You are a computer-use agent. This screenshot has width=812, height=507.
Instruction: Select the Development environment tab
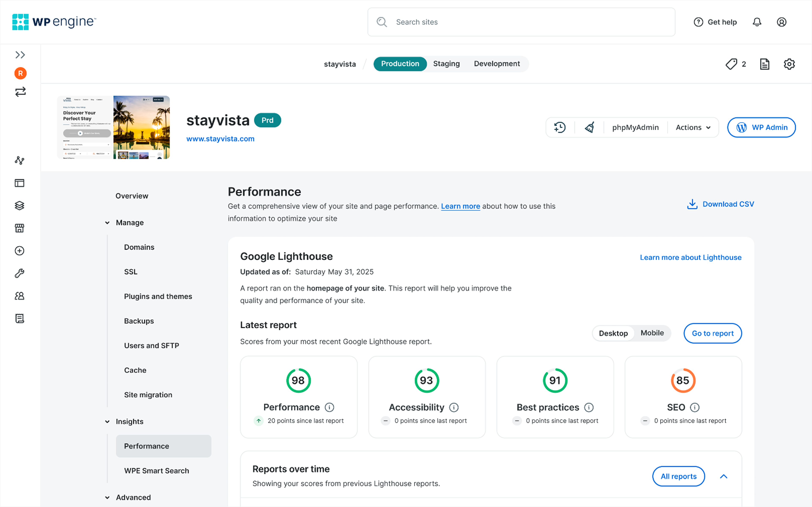pyautogui.click(x=497, y=64)
